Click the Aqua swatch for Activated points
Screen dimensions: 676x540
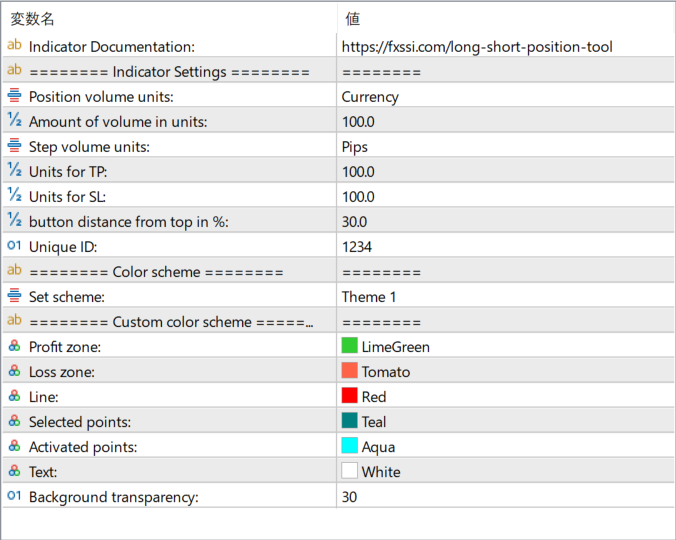pyautogui.click(x=349, y=445)
